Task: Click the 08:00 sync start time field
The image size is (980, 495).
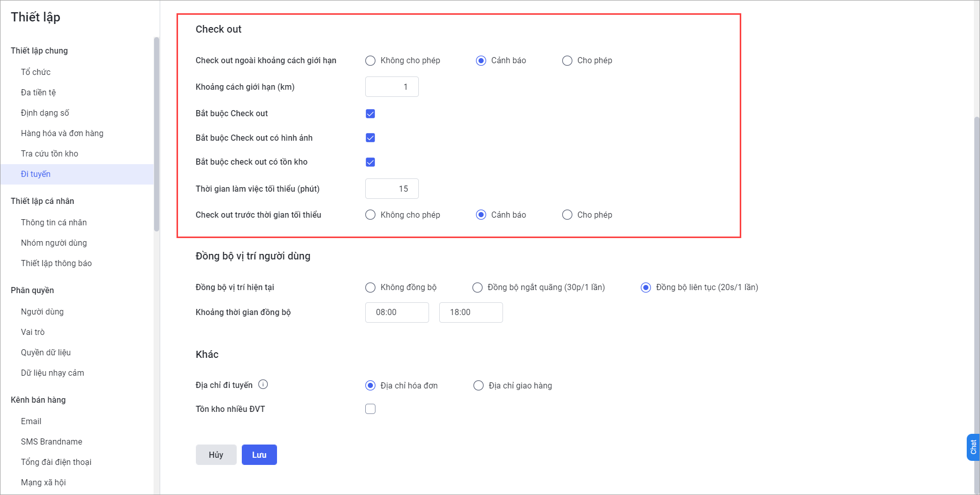Action: (397, 312)
